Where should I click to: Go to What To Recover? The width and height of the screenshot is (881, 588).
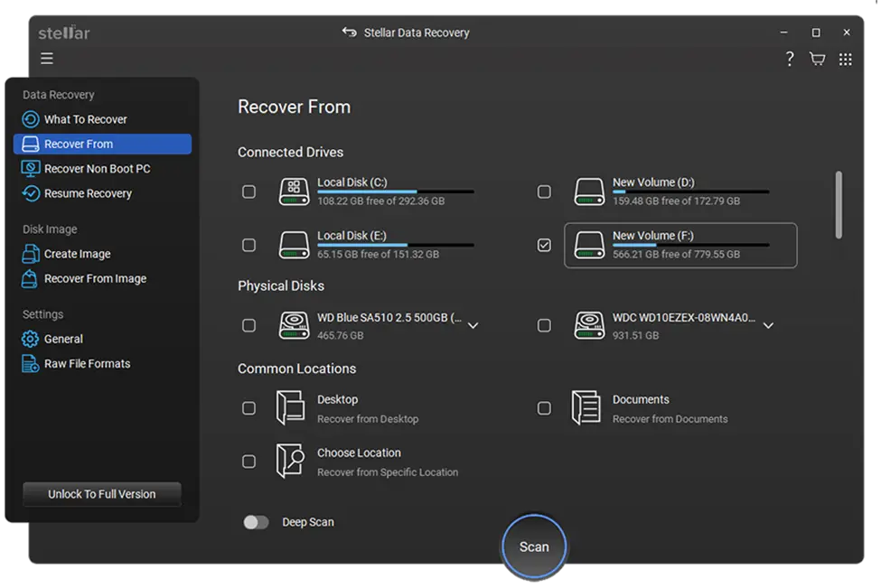pos(86,119)
